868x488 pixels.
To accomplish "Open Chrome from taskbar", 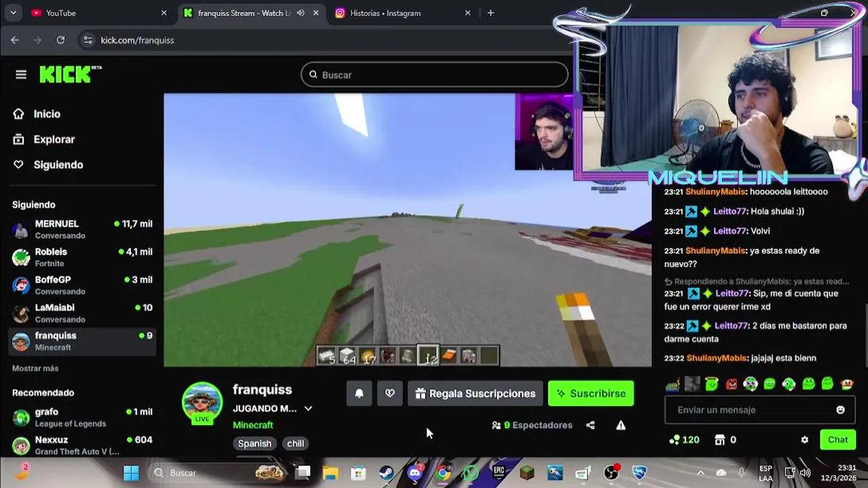I will pyautogui.click(x=443, y=472).
